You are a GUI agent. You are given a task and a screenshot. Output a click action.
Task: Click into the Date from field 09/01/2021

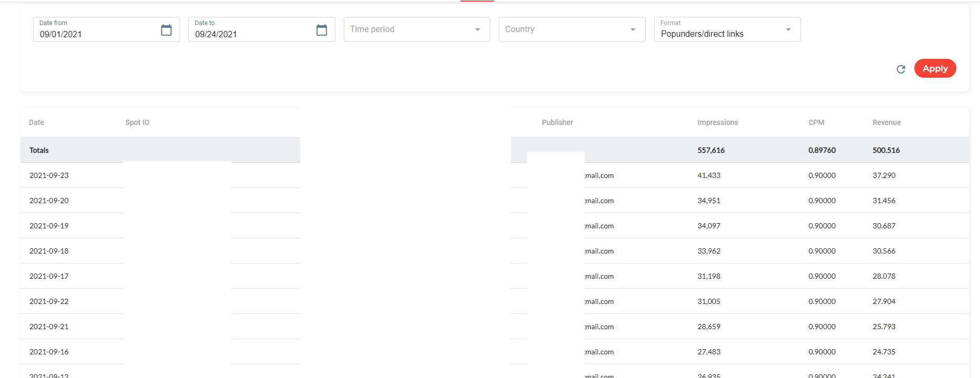pos(94,34)
